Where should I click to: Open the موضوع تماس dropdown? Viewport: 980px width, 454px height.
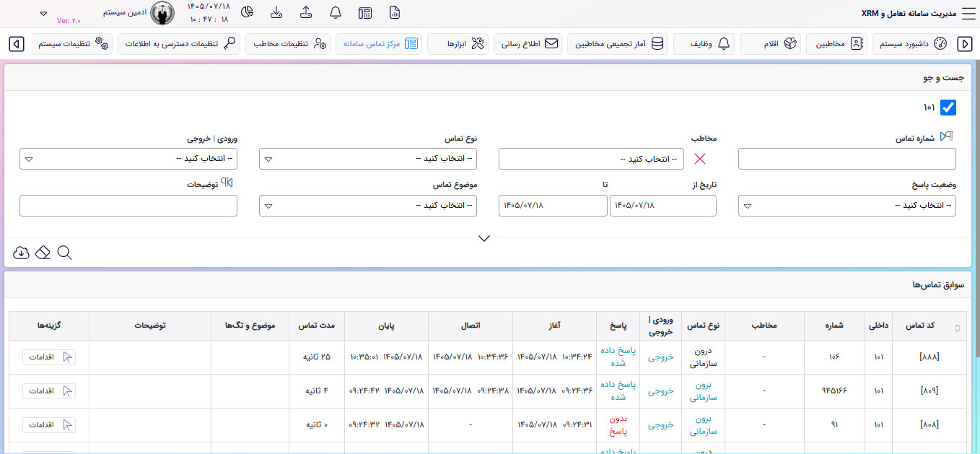point(368,206)
